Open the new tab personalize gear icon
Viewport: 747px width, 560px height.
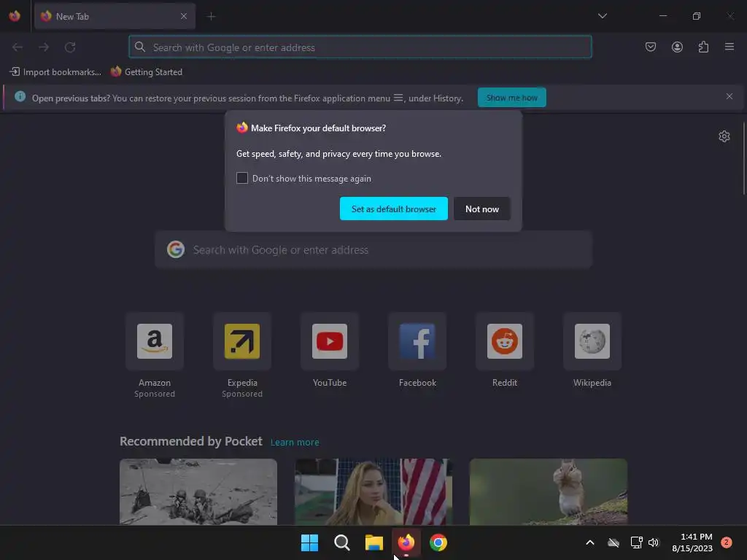[724, 136]
